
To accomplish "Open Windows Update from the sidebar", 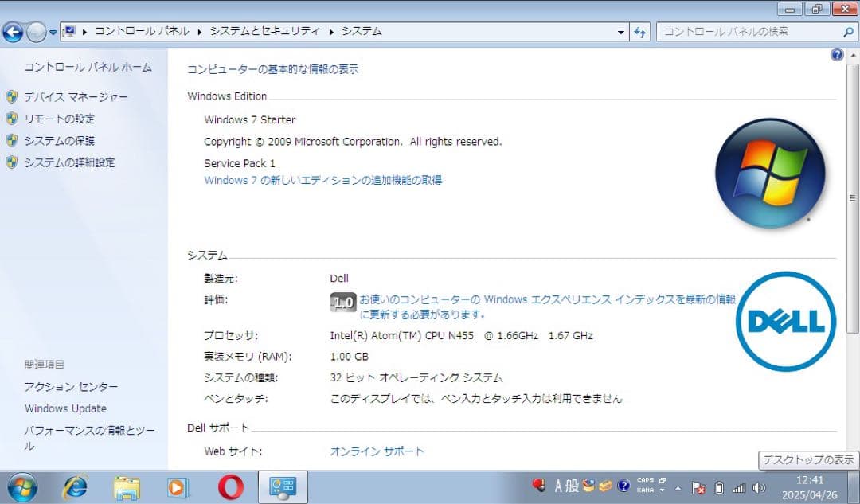I will [x=66, y=408].
